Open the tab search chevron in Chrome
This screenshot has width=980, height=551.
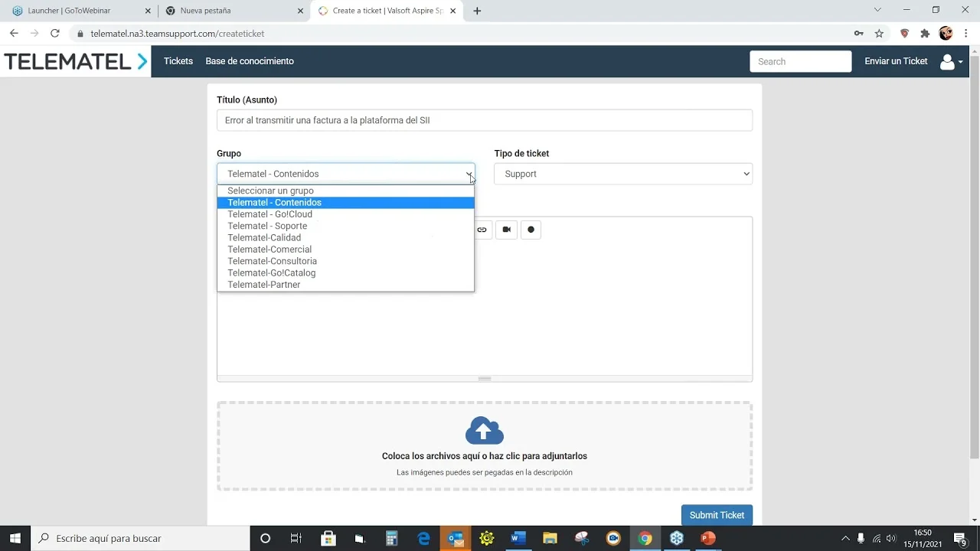point(877,10)
